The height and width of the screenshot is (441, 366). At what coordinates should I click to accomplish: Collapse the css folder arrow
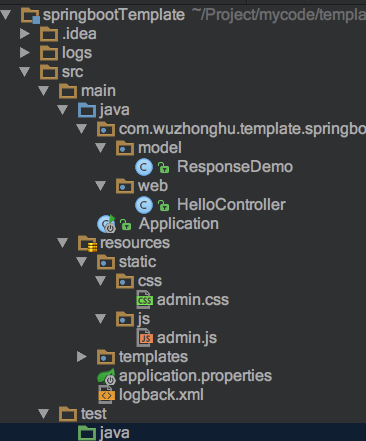[x=101, y=281]
